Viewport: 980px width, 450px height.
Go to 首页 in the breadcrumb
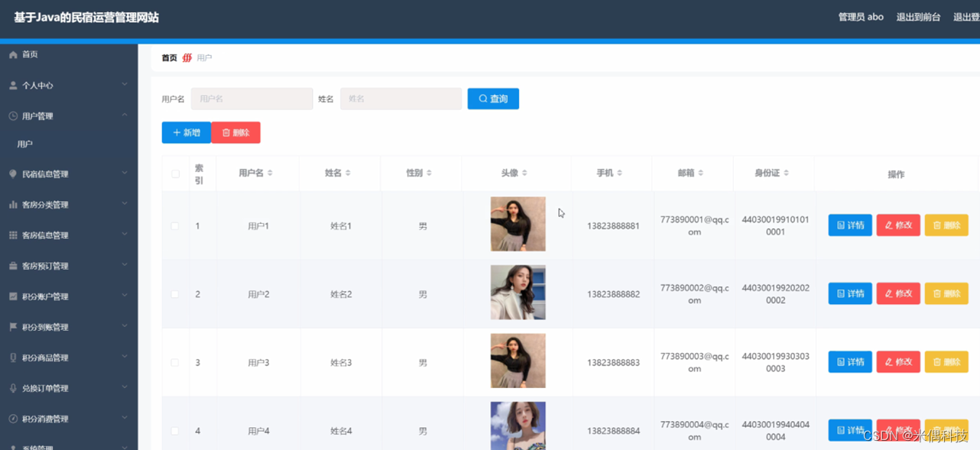point(169,58)
